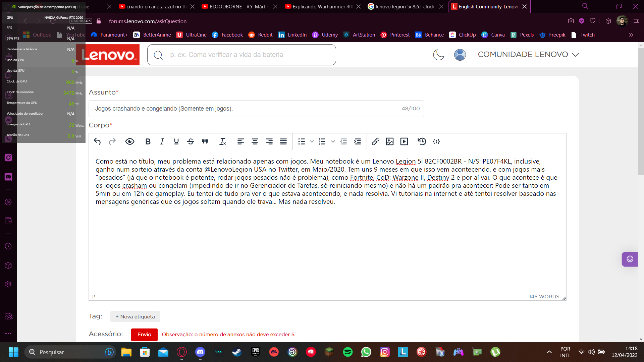This screenshot has width=644, height=362.
Task: Show hidden system tray icons
Action: [x=549, y=352]
